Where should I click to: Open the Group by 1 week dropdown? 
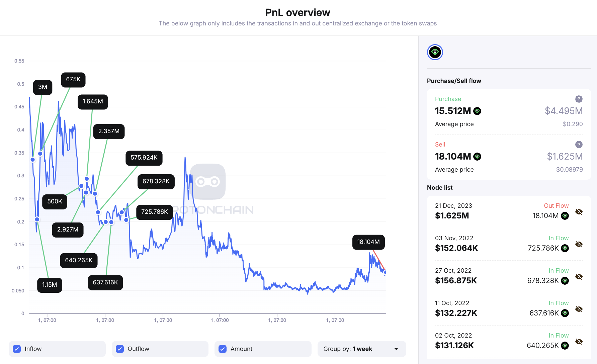click(x=361, y=349)
